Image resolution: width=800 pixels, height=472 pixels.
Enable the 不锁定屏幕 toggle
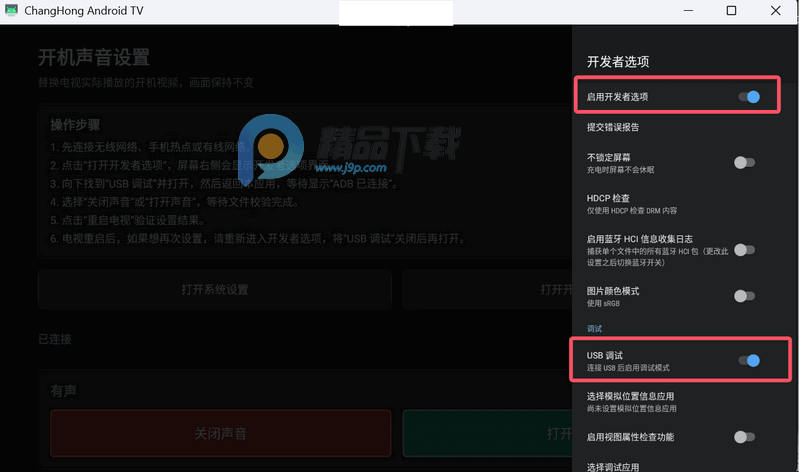[744, 163]
